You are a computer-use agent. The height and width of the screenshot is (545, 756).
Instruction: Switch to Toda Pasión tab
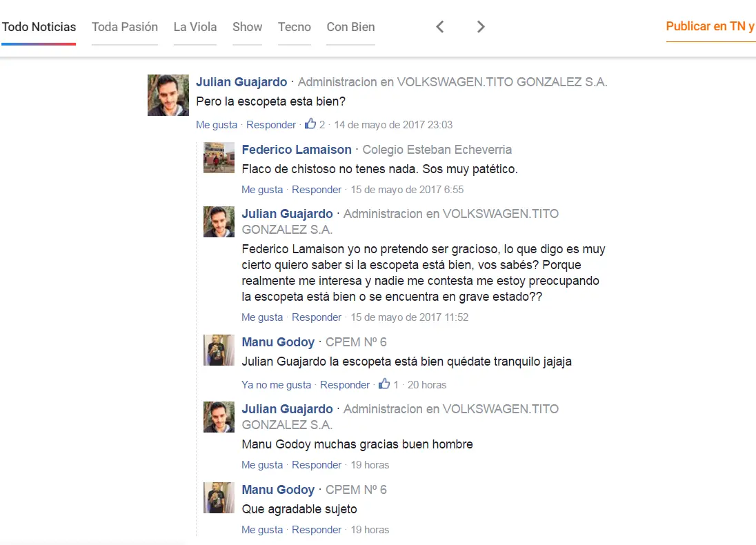point(125,27)
